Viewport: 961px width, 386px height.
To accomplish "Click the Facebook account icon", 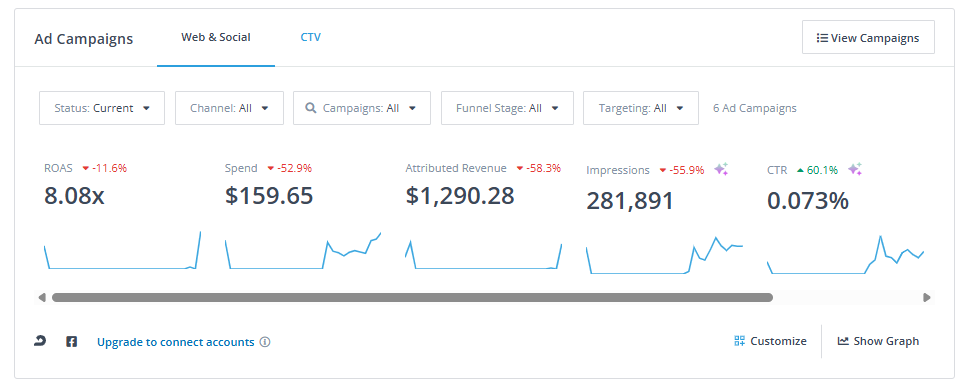I will click(71, 341).
